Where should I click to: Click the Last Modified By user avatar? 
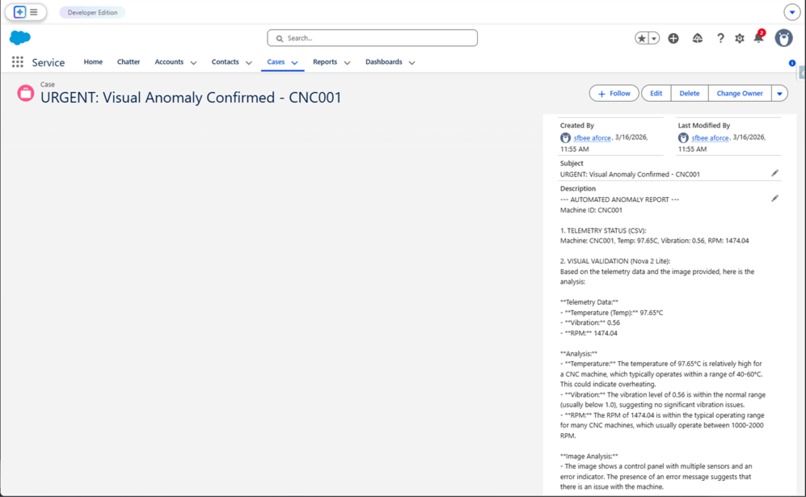click(683, 138)
